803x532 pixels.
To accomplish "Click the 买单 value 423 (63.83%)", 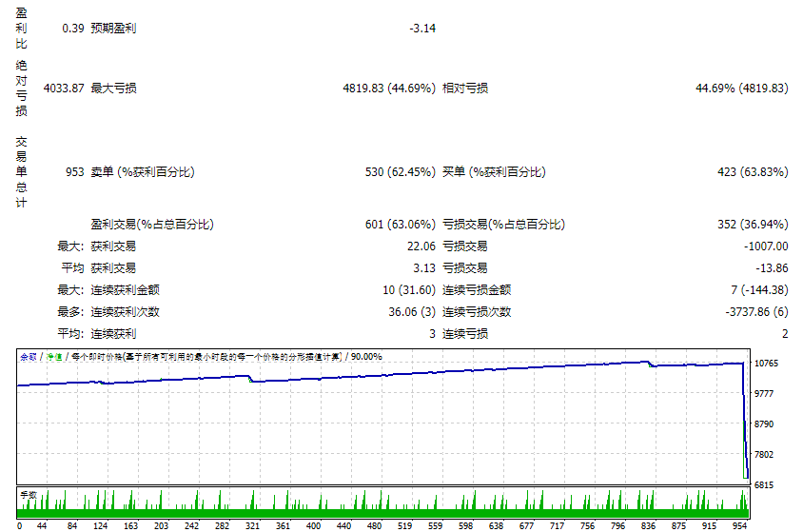I will click(x=752, y=172).
